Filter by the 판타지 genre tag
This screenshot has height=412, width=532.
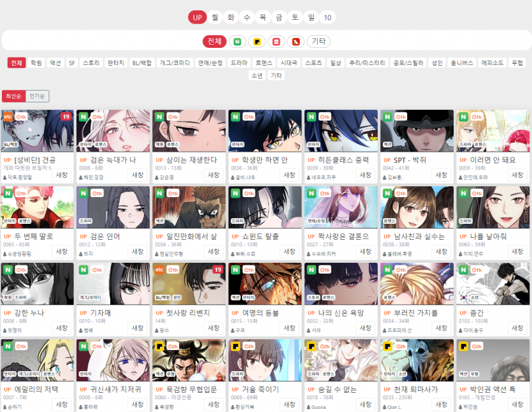115,63
